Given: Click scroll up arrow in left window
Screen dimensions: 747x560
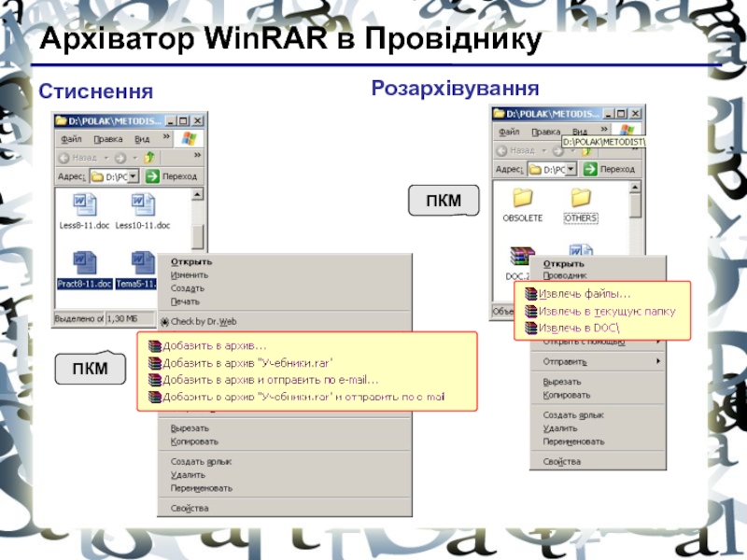Looking at the screenshot, I should [197, 194].
